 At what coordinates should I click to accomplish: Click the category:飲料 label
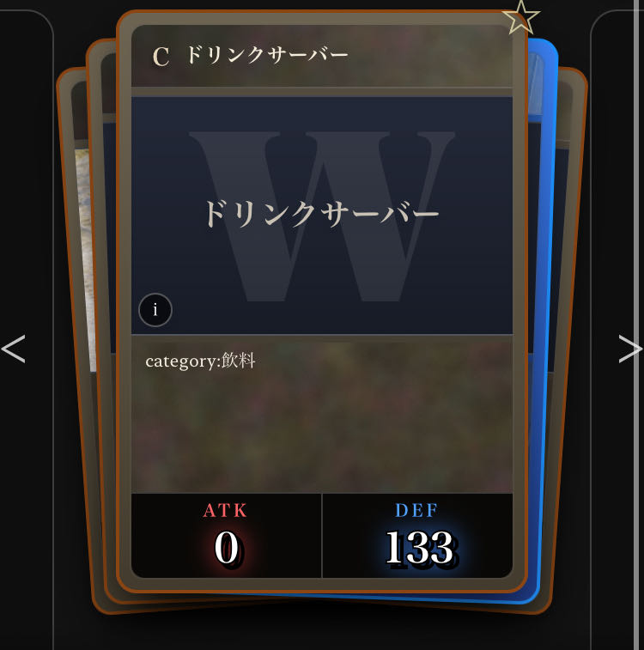coord(200,361)
